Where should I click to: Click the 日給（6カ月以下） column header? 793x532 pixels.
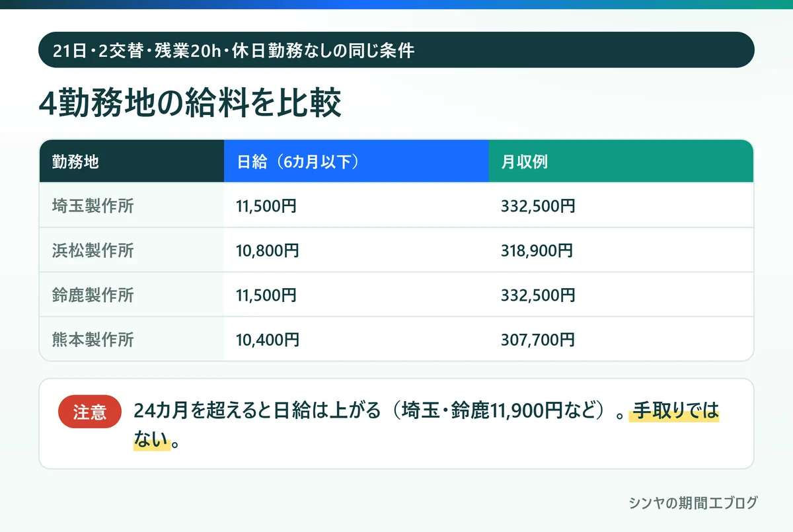point(356,161)
